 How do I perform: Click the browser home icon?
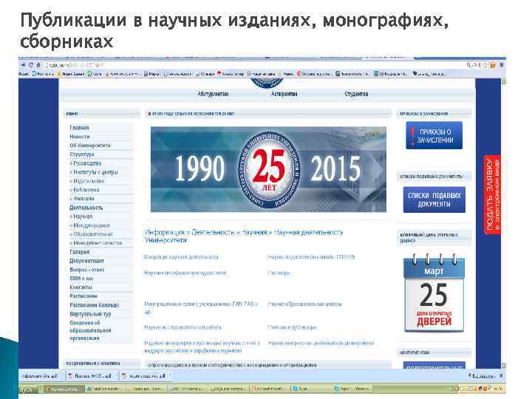pyautogui.click(x=38, y=65)
